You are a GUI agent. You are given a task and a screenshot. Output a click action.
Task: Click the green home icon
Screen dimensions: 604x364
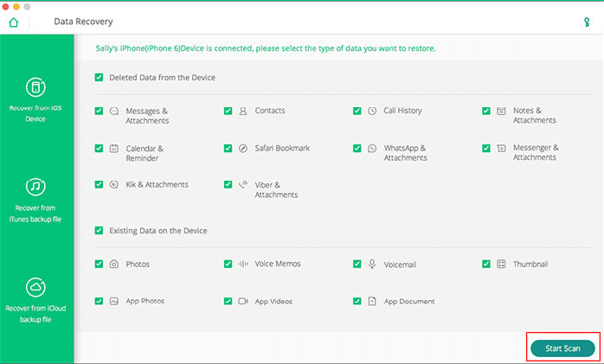pyautogui.click(x=13, y=22)
